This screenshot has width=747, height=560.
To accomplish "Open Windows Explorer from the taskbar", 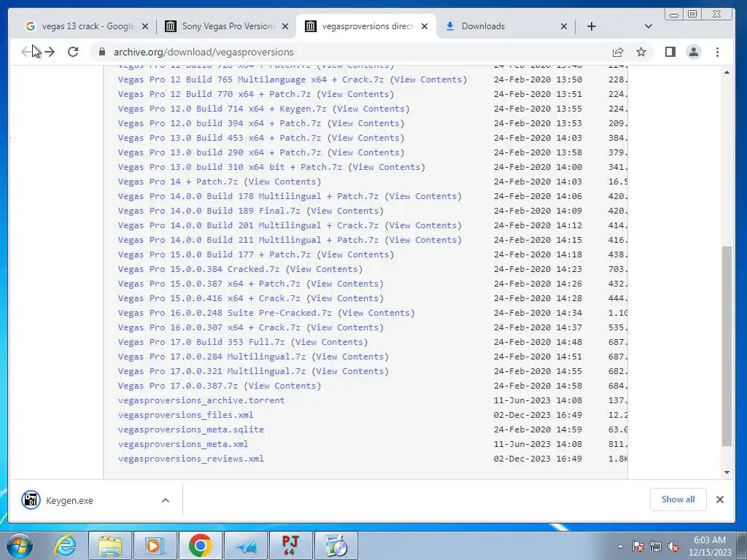I will click(110, 545).
